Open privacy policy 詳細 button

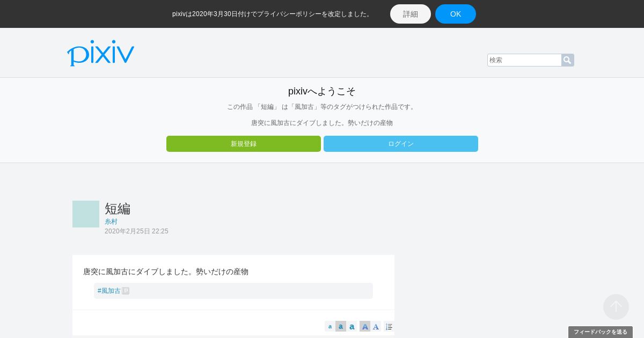[411, 14]
